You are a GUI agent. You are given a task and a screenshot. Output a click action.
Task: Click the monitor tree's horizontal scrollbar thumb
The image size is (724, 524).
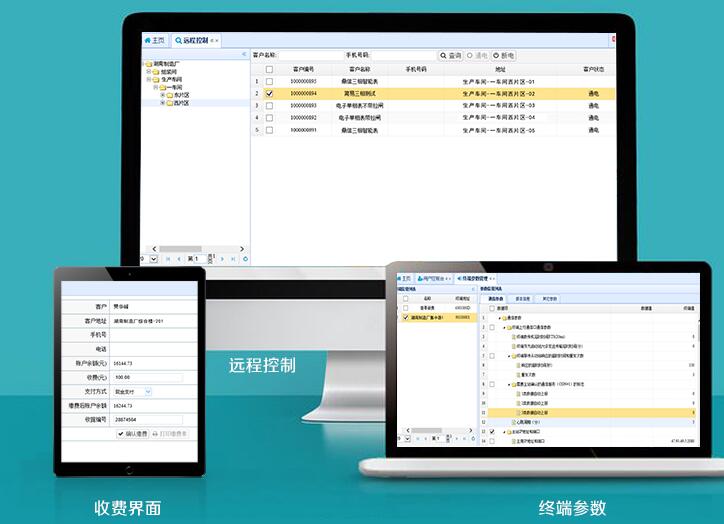(x=181, y=249)
